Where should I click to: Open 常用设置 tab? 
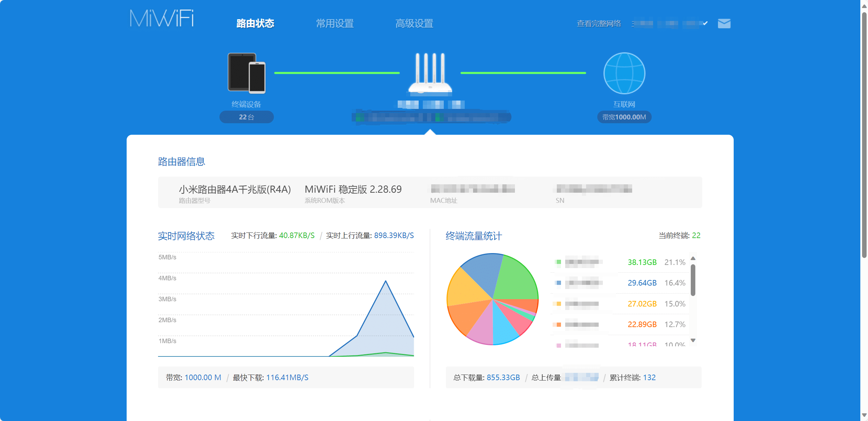point(335,23)
